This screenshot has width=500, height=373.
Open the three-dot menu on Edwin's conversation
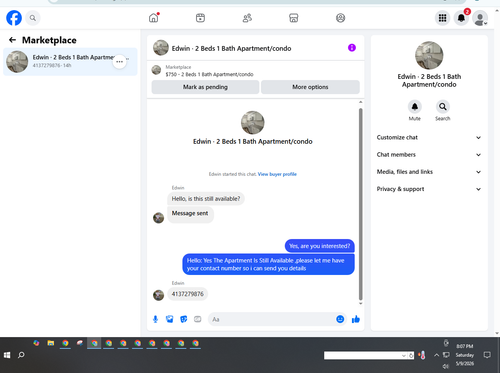[x=120, y=62]
